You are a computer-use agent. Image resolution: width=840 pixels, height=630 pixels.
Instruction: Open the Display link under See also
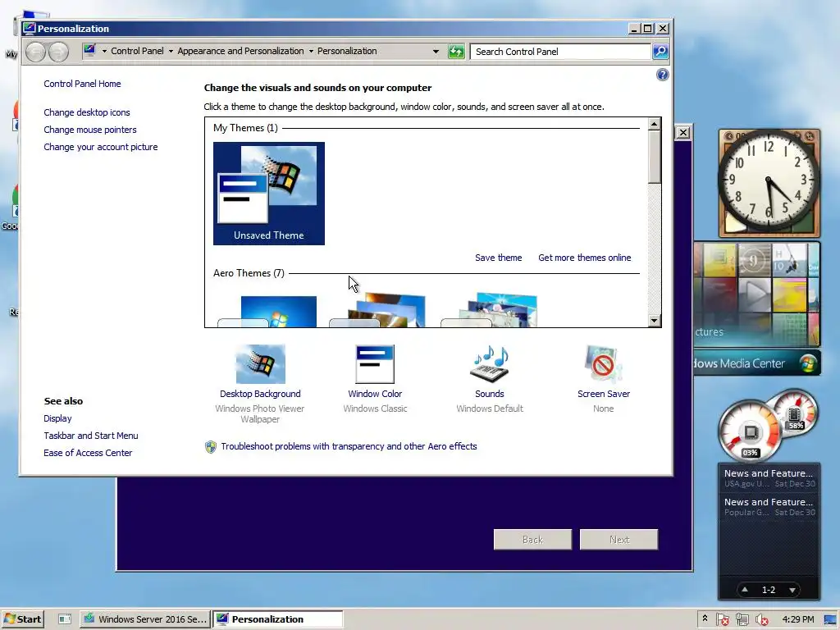point(58,418)
